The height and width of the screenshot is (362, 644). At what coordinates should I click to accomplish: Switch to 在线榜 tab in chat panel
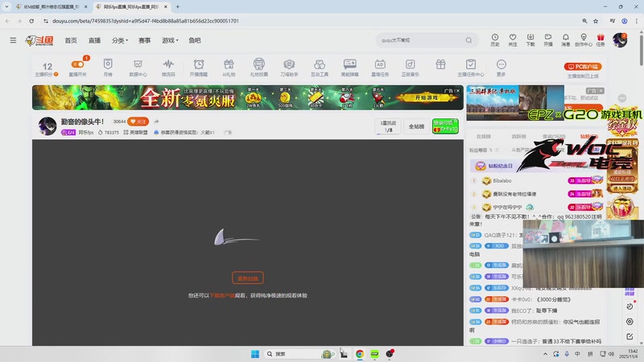click(x=484, y=136)
